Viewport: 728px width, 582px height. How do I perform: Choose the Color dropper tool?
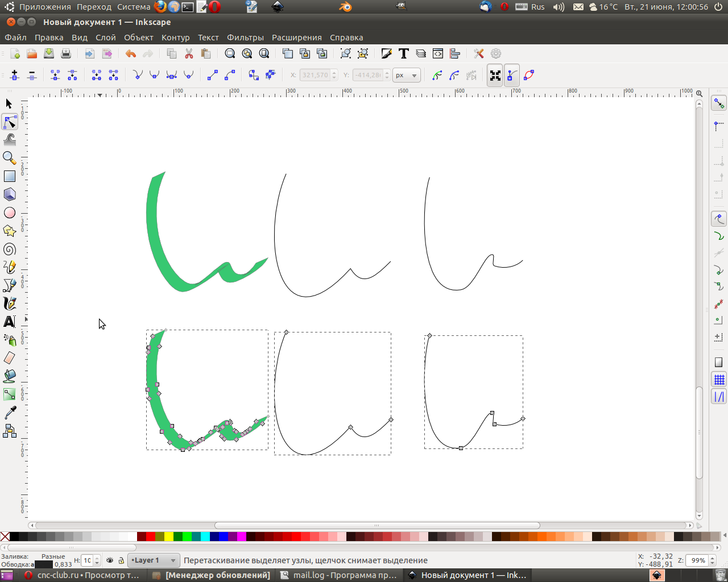[x=9, y=413]
